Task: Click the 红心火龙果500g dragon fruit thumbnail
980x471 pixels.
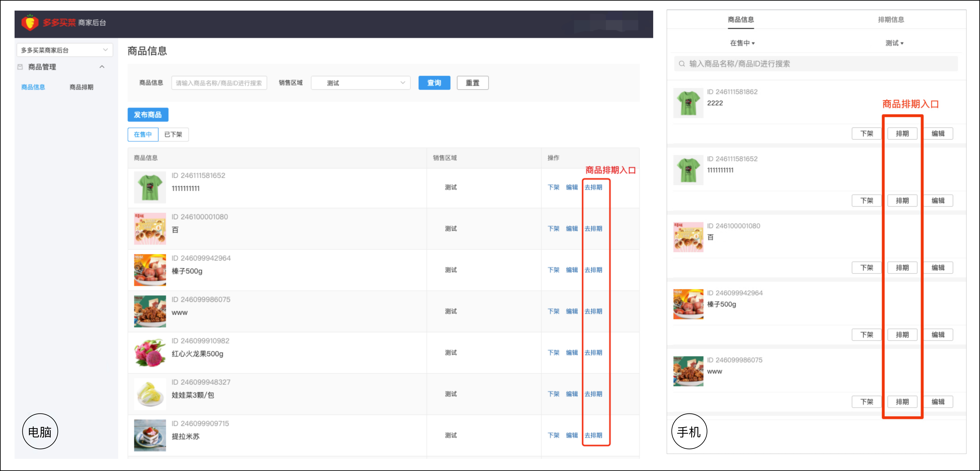Action: (x=150, y=353)
